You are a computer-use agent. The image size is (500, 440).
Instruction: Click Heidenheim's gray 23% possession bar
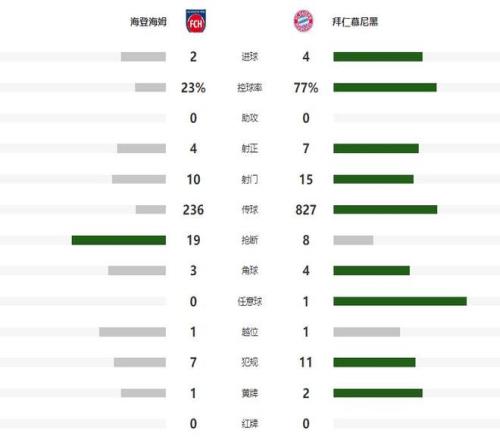[x=150, y=87]
